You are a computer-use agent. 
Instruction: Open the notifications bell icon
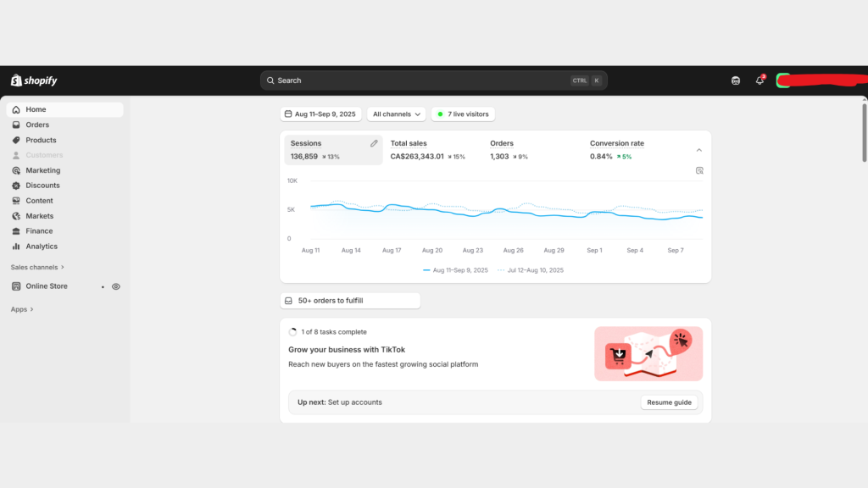click(759, 80)
